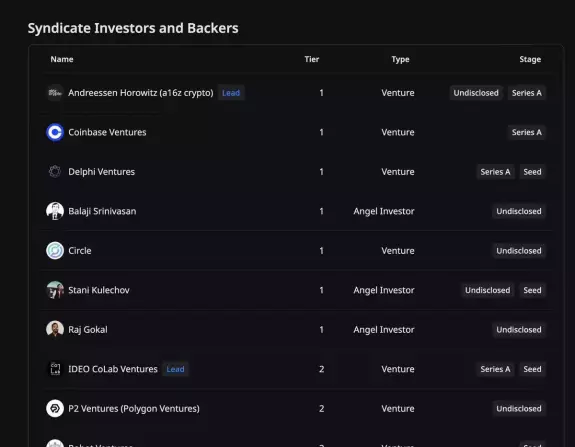Open Raj Gokal investor entry
The height and width of the screenshot is (447, 575).
88,330
